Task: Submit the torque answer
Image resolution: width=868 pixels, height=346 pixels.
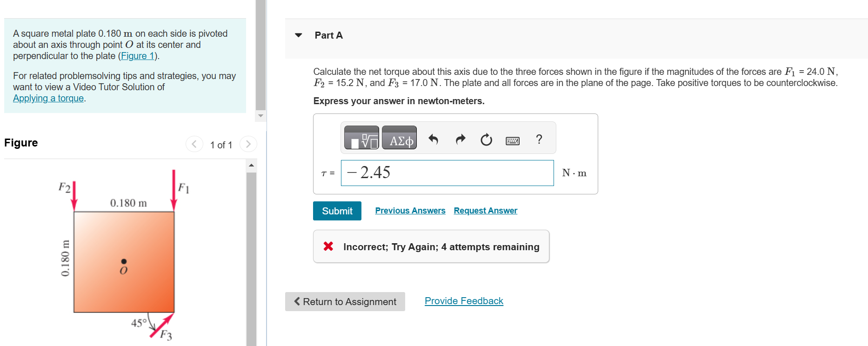Action: pos(337,211)
